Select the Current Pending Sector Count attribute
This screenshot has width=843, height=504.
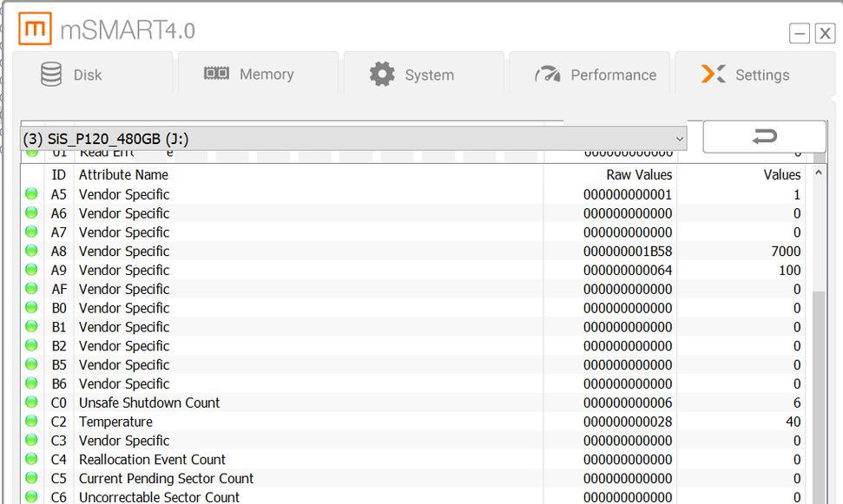point(166,478)
